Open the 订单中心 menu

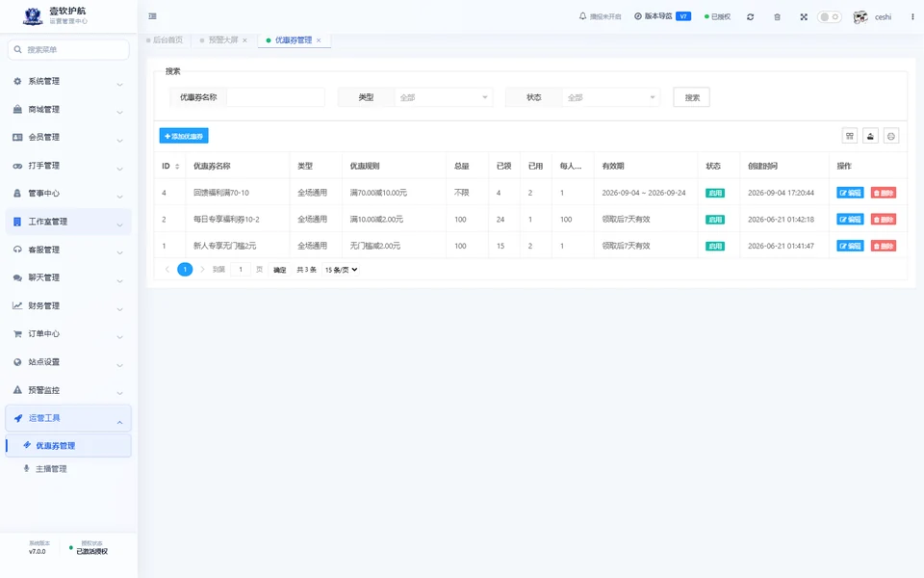[x=68, y=334]
